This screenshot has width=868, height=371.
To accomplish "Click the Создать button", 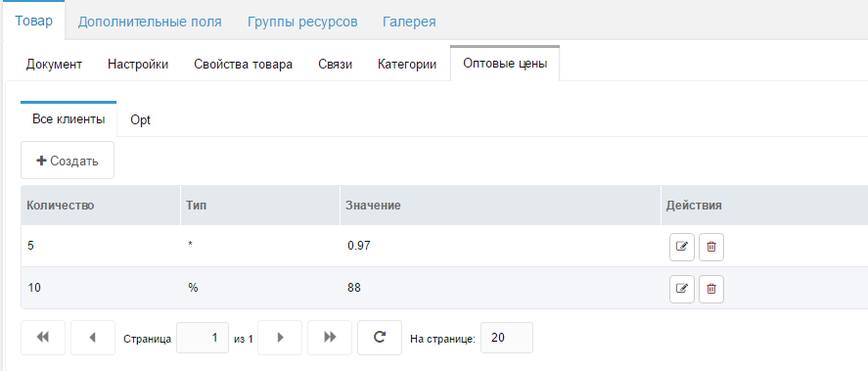I will [x=68, y=161].
